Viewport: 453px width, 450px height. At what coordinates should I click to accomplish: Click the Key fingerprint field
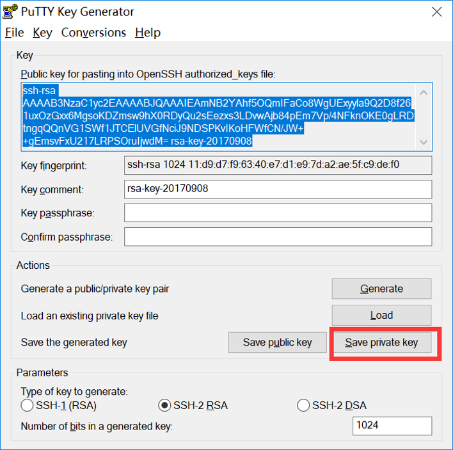pos(278,165)
